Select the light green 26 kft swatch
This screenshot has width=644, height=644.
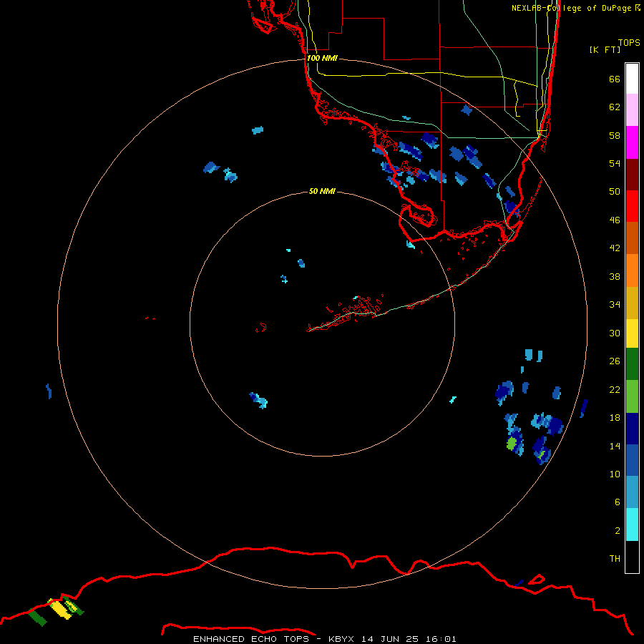point(632,396)
